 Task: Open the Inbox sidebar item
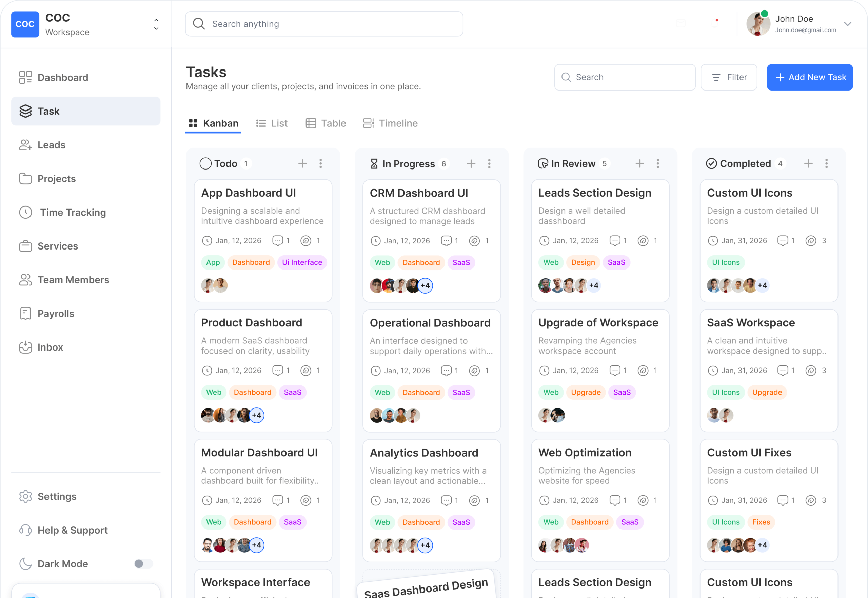click(50, 347)
